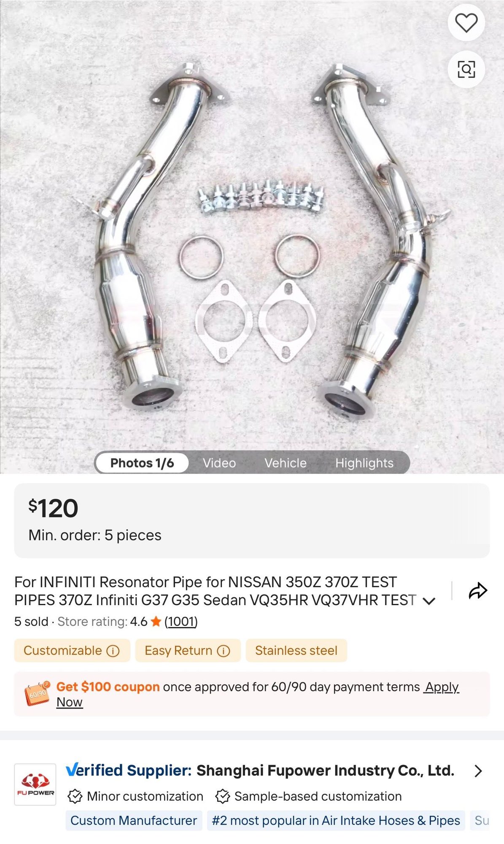Screen dimensions: 504x844
Task: Tap the heart favorite icon
Action: pos(466,22)
